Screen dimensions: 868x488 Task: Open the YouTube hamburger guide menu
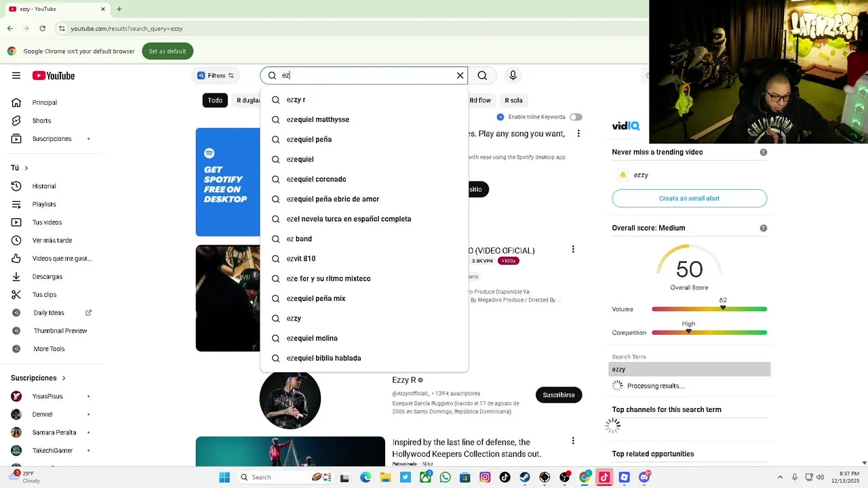pyautogui.click(x=16, y=75)
